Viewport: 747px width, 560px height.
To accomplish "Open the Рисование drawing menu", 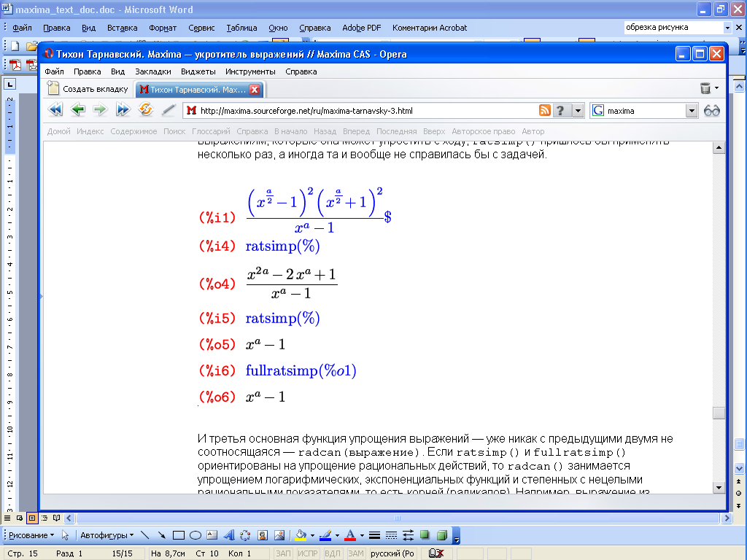I will [31, 535].
